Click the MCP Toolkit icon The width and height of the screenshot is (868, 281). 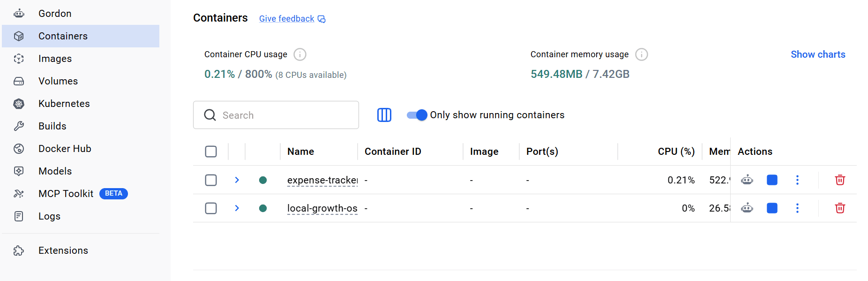(x=19, y=194)
